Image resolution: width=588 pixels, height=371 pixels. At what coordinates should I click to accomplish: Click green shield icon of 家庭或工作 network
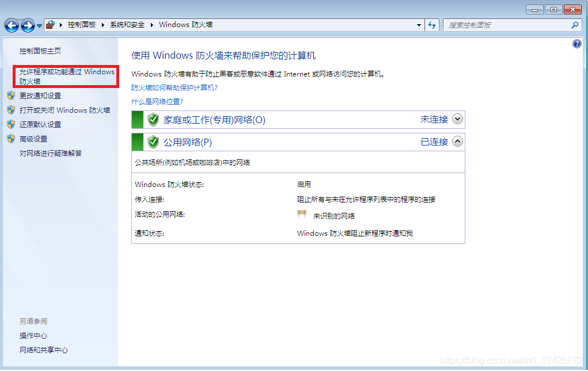(153, 120)
